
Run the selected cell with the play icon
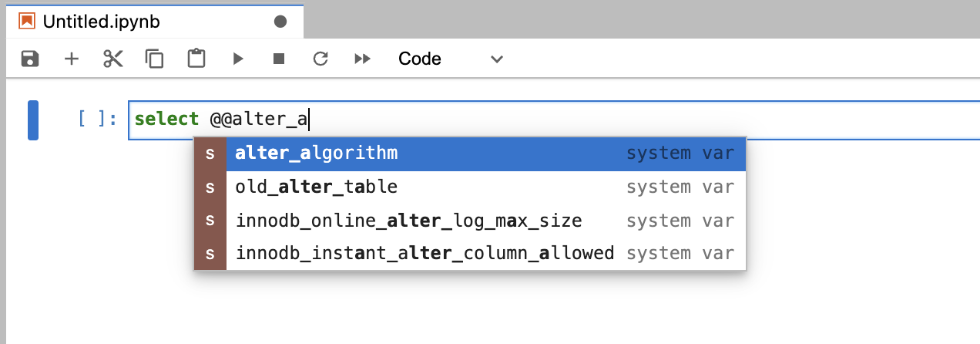pos(238,59)
